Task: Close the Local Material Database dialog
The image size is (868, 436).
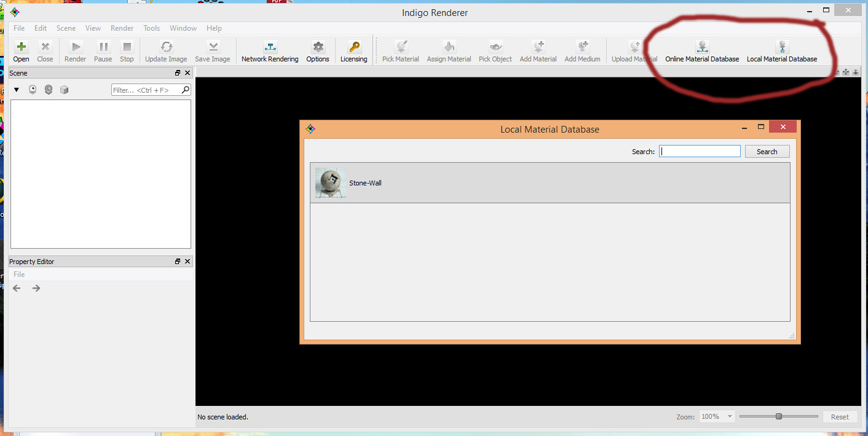Action: [783, 127]
